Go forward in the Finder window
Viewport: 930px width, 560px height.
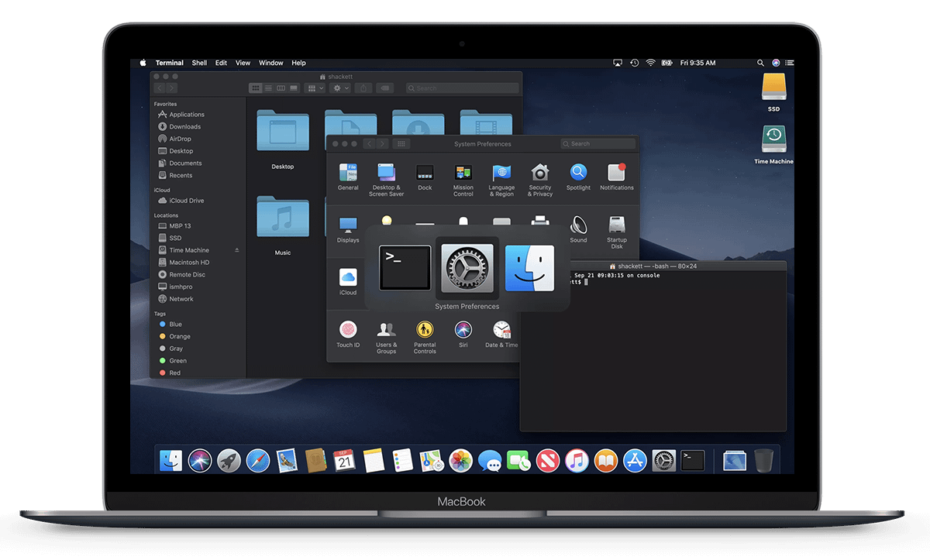click(x=172, y=88)
